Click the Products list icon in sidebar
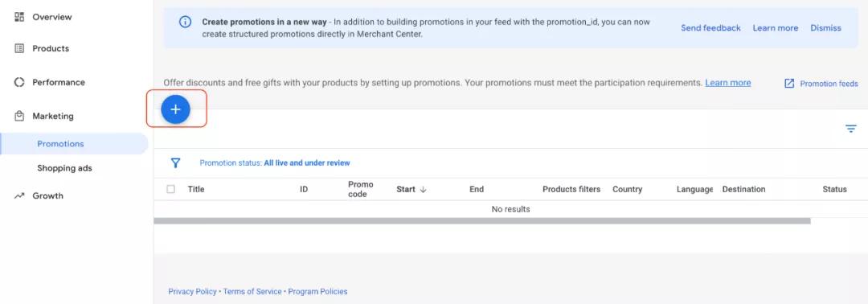 18,48
